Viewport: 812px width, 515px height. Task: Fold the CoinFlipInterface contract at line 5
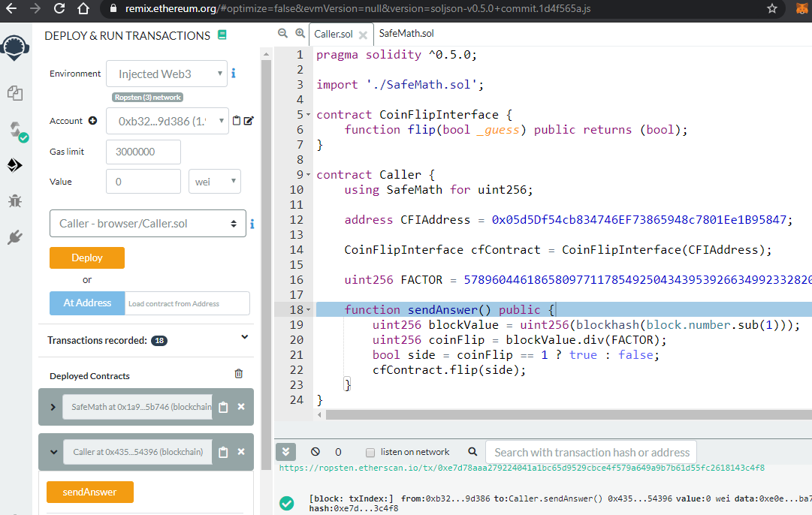coord(309,115)
